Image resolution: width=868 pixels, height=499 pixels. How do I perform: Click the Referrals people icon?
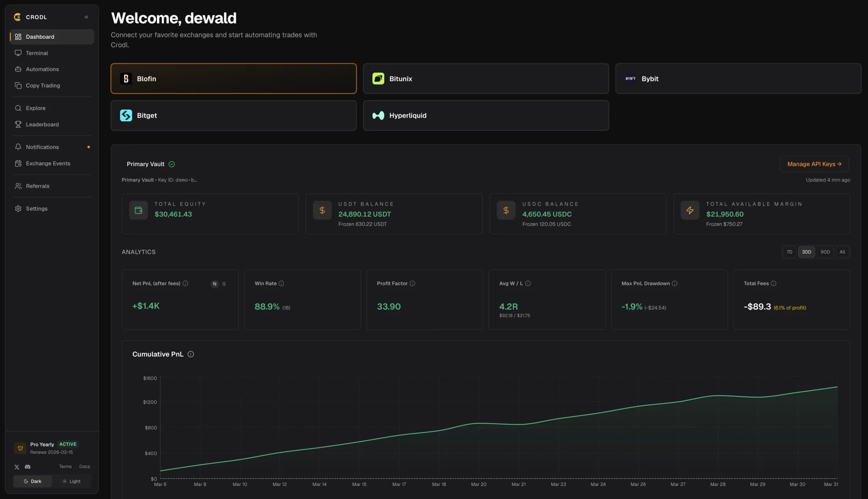[18, 186]
